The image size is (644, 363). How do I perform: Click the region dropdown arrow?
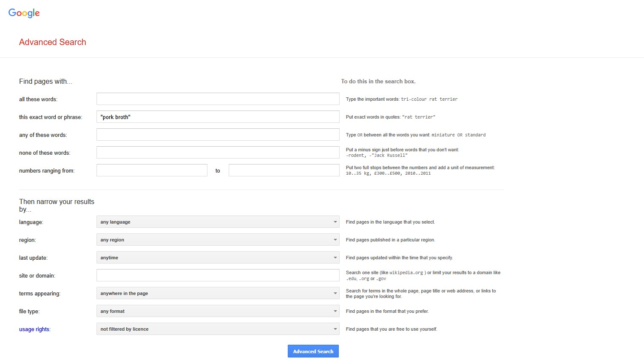[x=335, y=240]
